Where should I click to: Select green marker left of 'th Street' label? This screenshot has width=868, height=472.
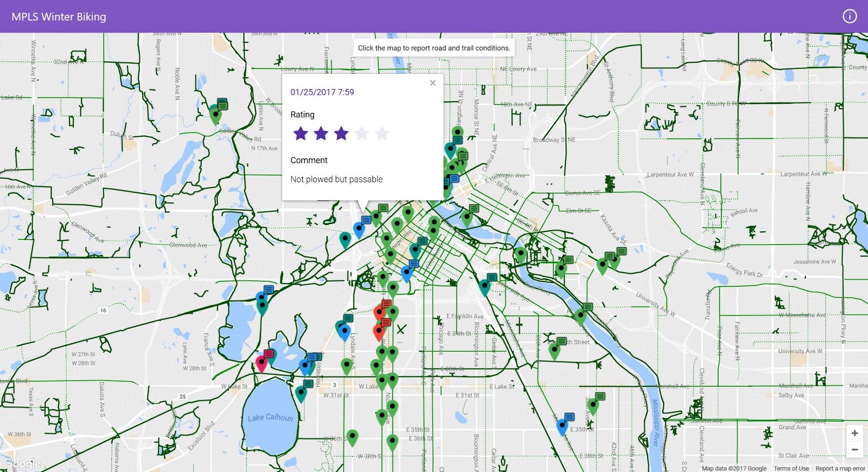coord(554,351)
